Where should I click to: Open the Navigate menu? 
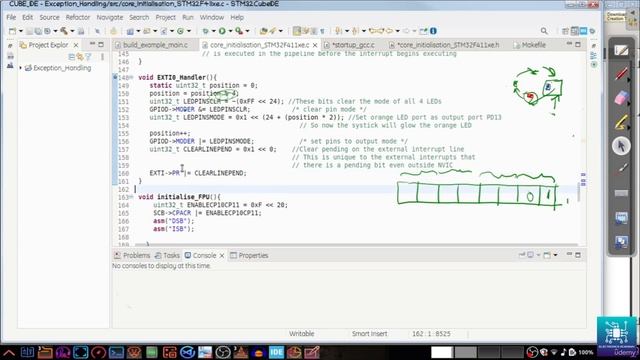(110, 18)
